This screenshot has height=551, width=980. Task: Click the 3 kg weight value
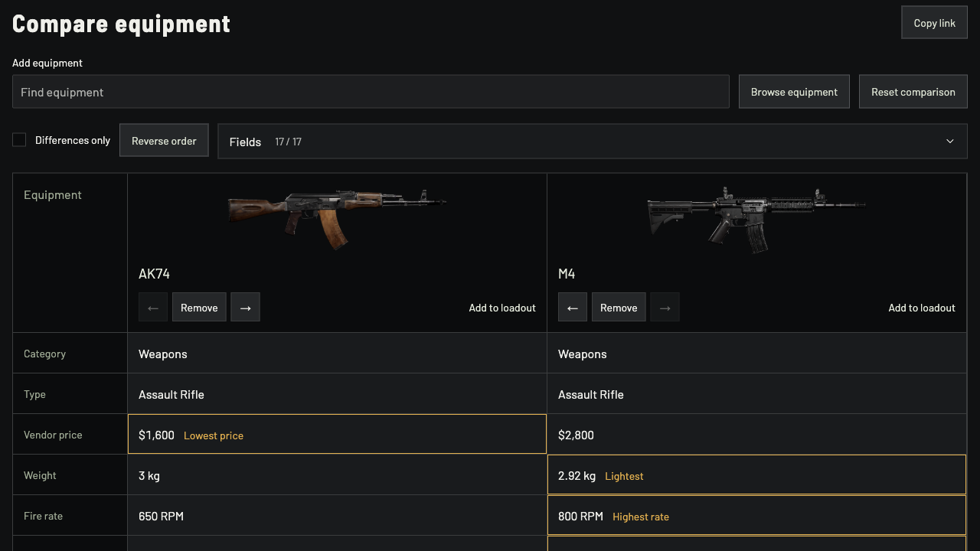(x=149, y=476)
